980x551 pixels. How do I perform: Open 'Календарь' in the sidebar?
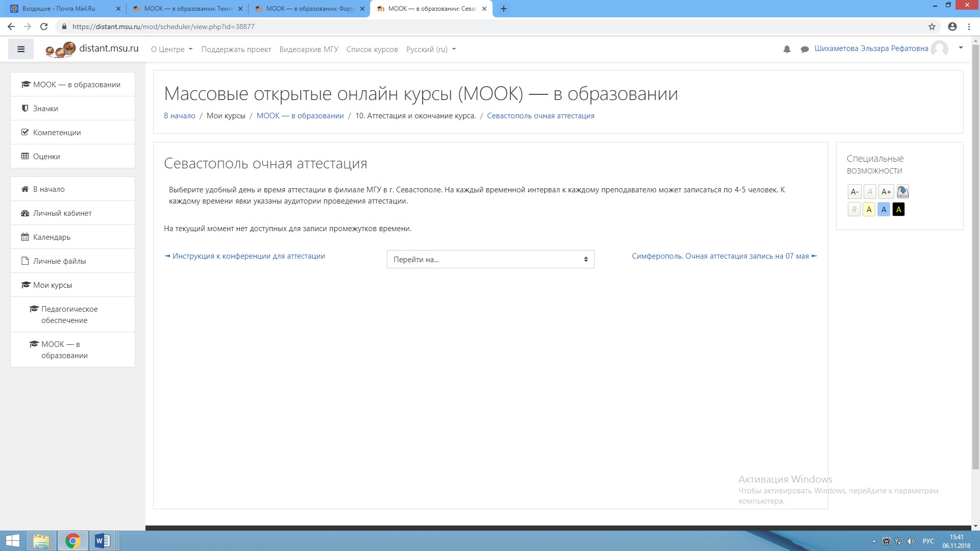52,237
